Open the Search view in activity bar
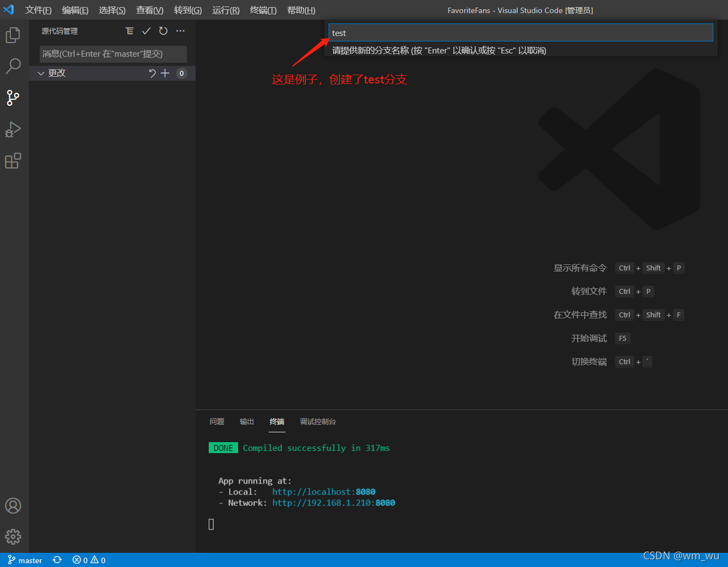Screen dimensions: 728x567 (x=13, y=67)
